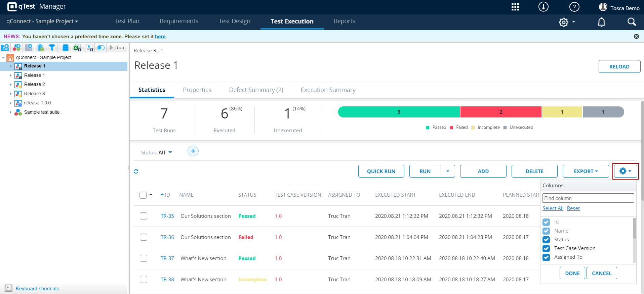Click the download circle icon in header
This screenshot has height=294, width=644.
pos(543,7)
